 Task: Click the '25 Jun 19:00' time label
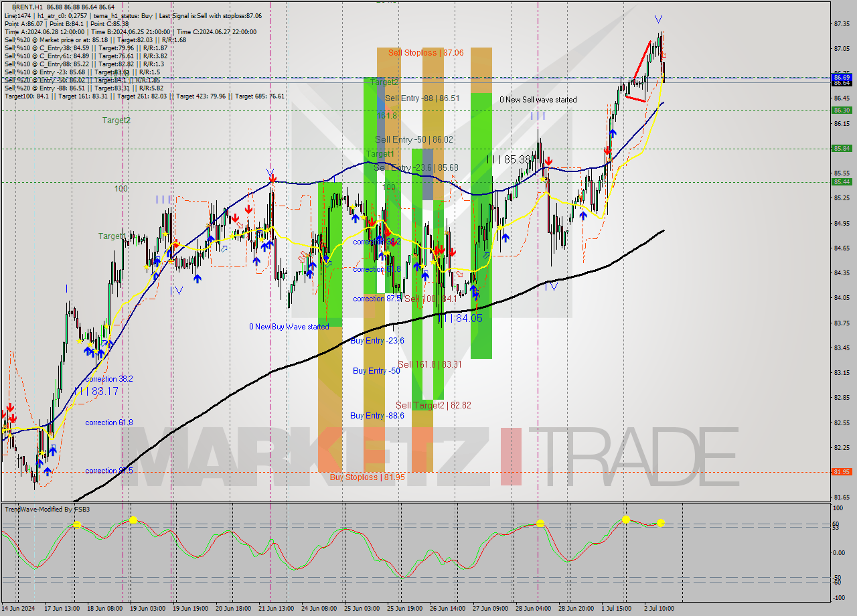(404, 609)
